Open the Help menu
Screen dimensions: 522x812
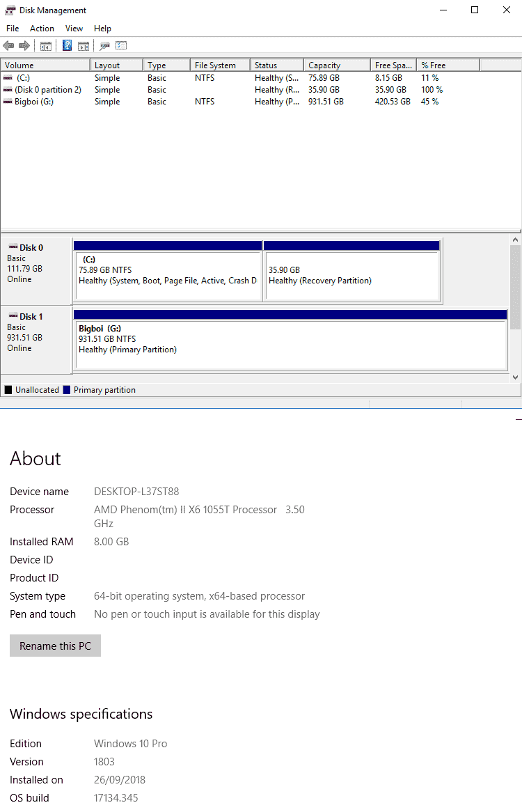click(102, 29)
